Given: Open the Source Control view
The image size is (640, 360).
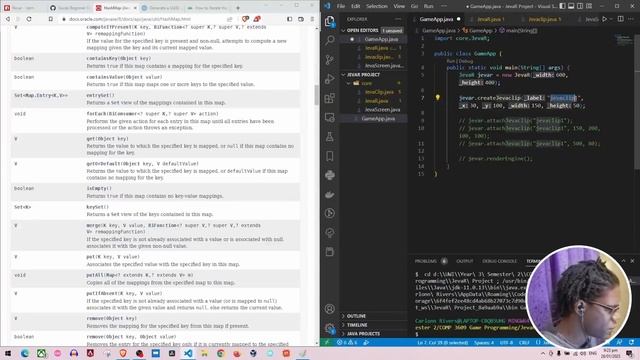Looking at the screenshot, I should 330,60.
